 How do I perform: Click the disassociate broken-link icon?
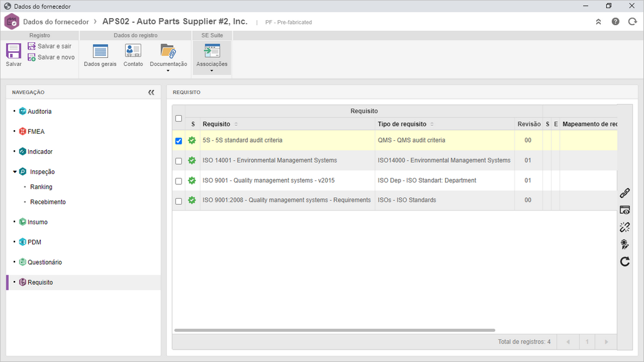pyautogui.click(x=625, y=227)
